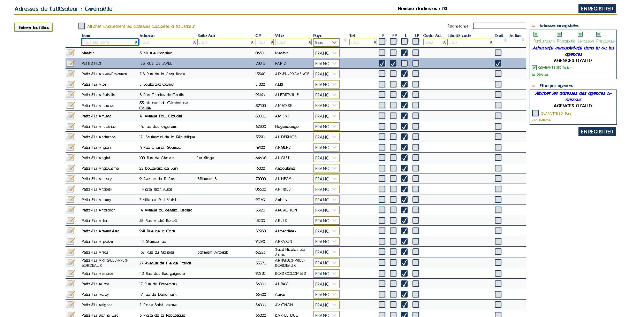Click edit icon for Petits-Fils Amiens
Screen dimensions: 644x317
click(x=71, y=116)
